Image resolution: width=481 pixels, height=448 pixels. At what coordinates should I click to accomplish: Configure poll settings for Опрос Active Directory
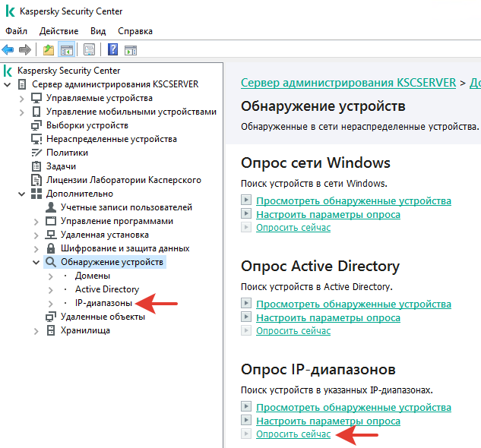pyautogui.click(x=328, y=318)
